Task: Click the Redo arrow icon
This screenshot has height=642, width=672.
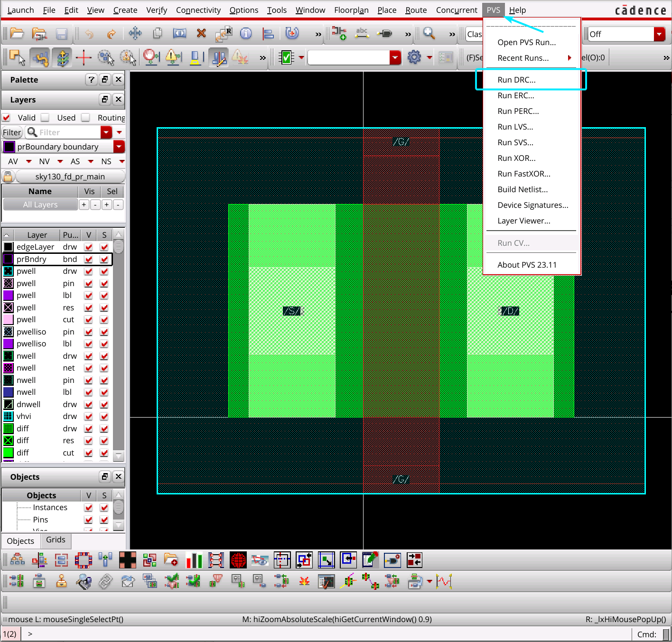Action: point(112,34)
